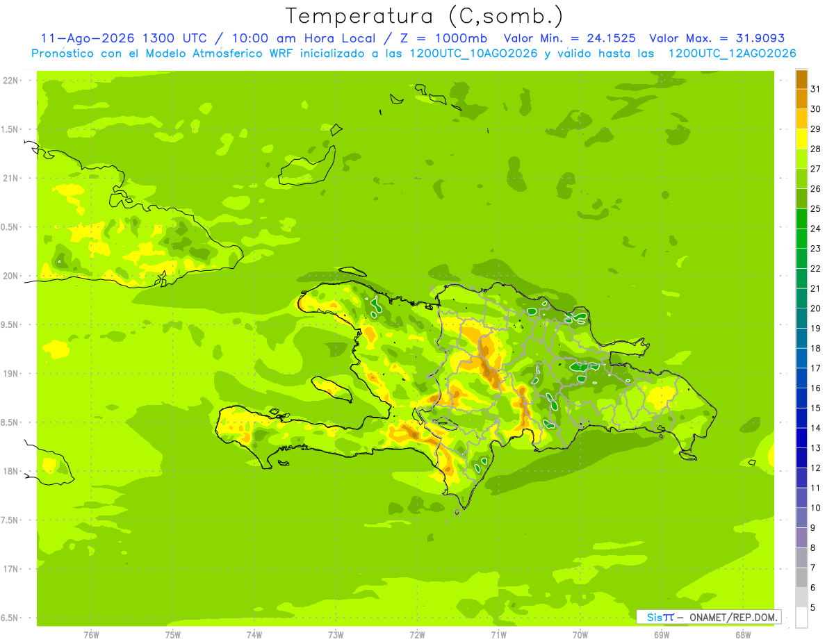
Task: Click the 69W longitude label
Action: click(x=662, y=635)
